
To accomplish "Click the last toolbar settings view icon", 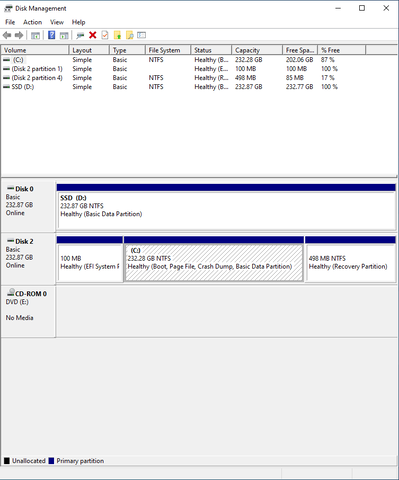I will tap(142, 35).
